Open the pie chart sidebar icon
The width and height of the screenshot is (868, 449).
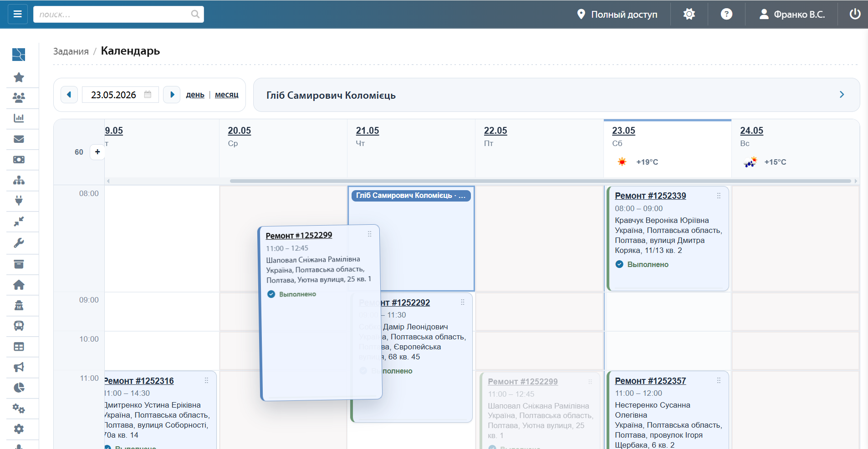pos(19,388)
